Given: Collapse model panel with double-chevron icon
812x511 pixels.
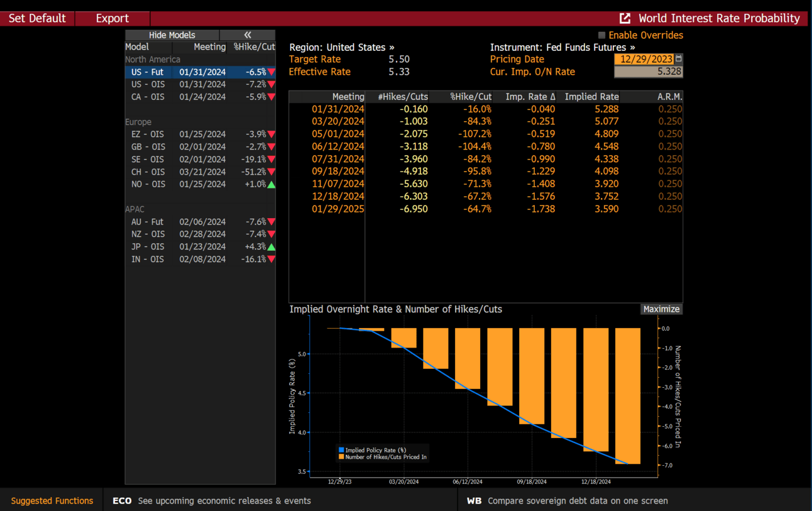Looking at the screenshot, I should click(x=247, y=35).
